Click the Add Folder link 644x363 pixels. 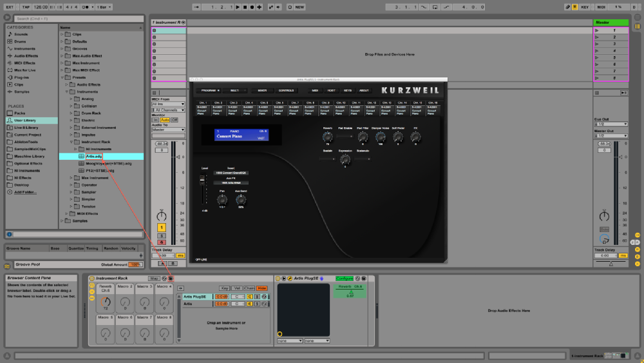pos(26,192)
